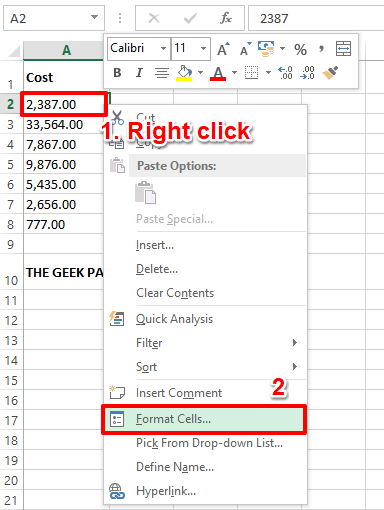Apply red Font Color
The width and height of the screenshot is (384, 510).
(x=218, y=73)
